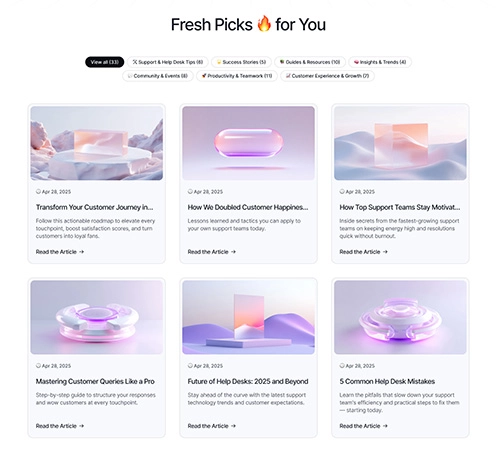This screenshot has height=450, width=497.
Task: Click the fire emoji in Fresh Picks heading
Action: (264, 24)
